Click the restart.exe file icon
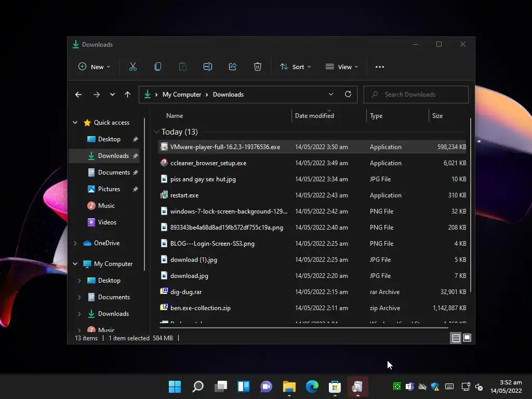The width and height of the screenshot is (532, 399). [164, 195]
